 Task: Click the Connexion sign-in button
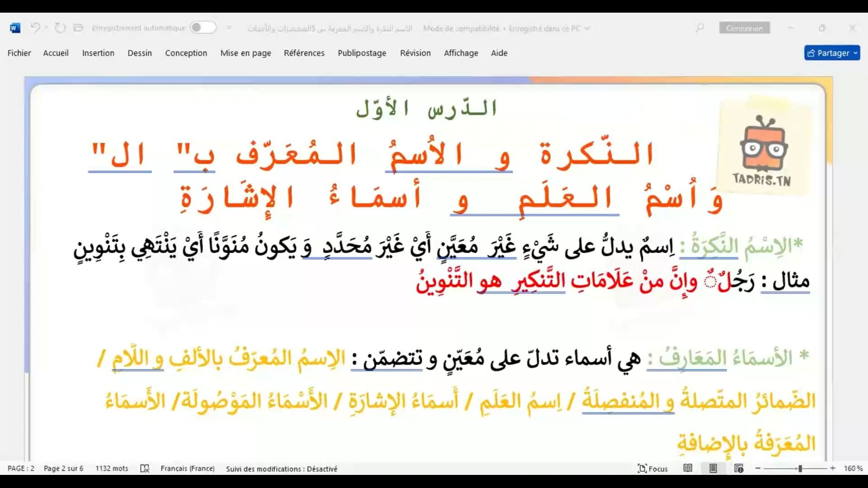tap(744, 28)
